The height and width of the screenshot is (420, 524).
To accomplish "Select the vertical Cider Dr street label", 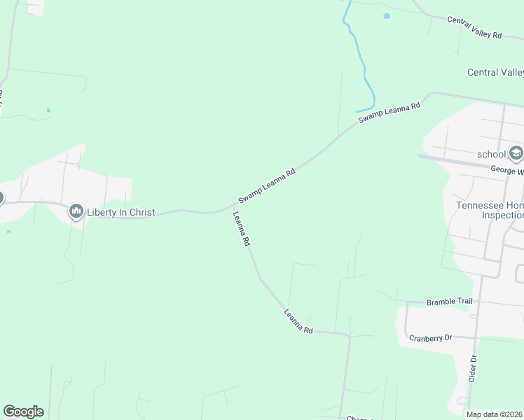I will tap(473, 369).
